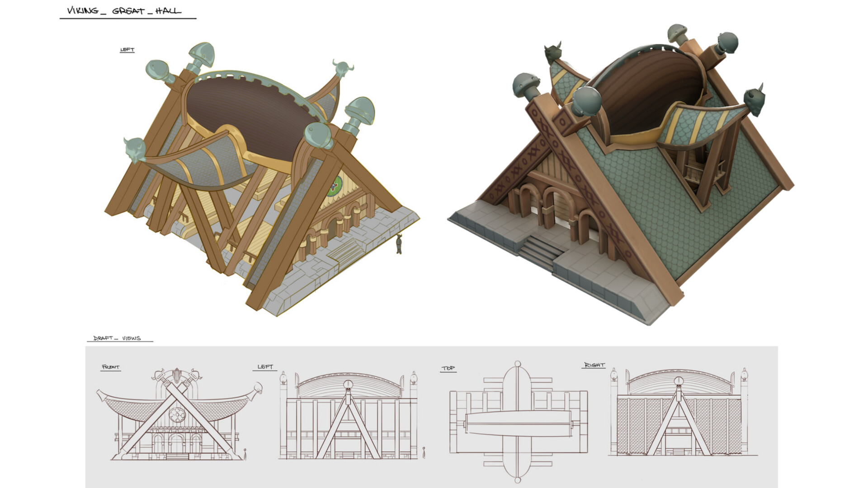Screen dimensions: 868x488
Task: Click the FRONT label in draft views
Action: coord(111,367)
